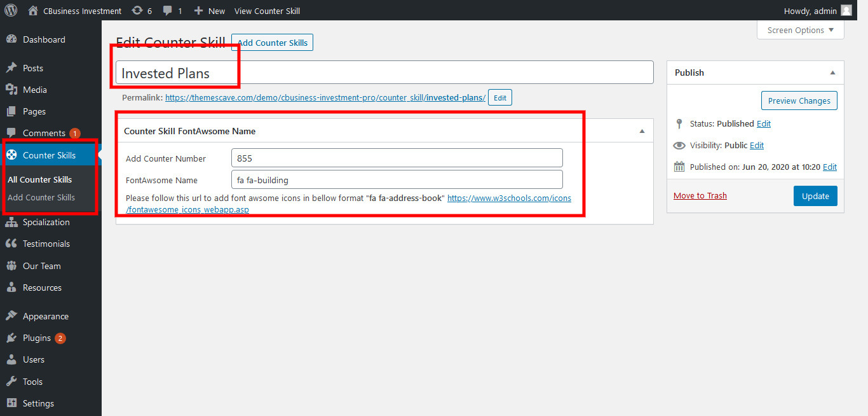Click View Counter Skill in admin bar
Screen dimensions: 868x416
267,11
